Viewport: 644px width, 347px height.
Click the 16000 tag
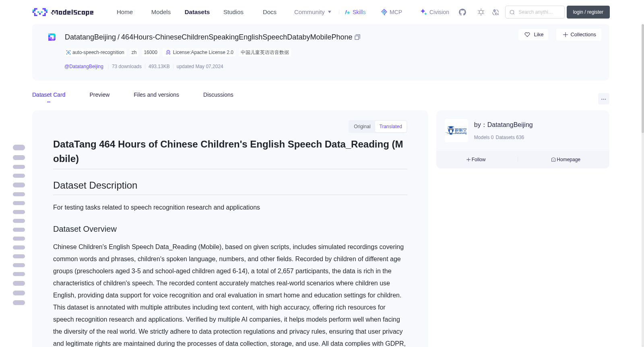pos(151,52)
